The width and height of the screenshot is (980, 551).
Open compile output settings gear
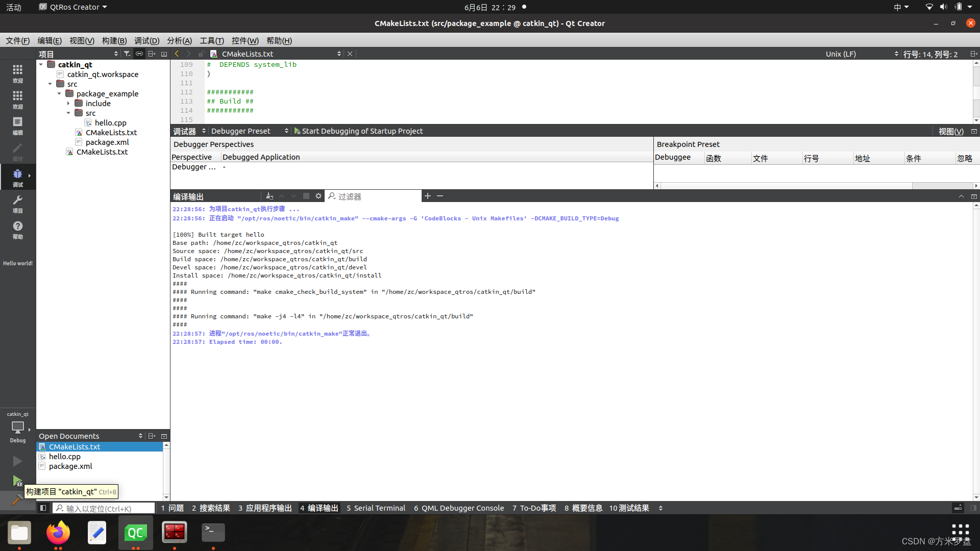tap(318, 196)
